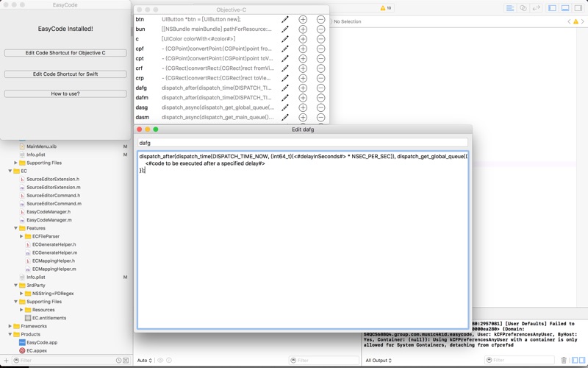
Task: Jump to next issue with right chevron
Action: (x=583, y=22)
